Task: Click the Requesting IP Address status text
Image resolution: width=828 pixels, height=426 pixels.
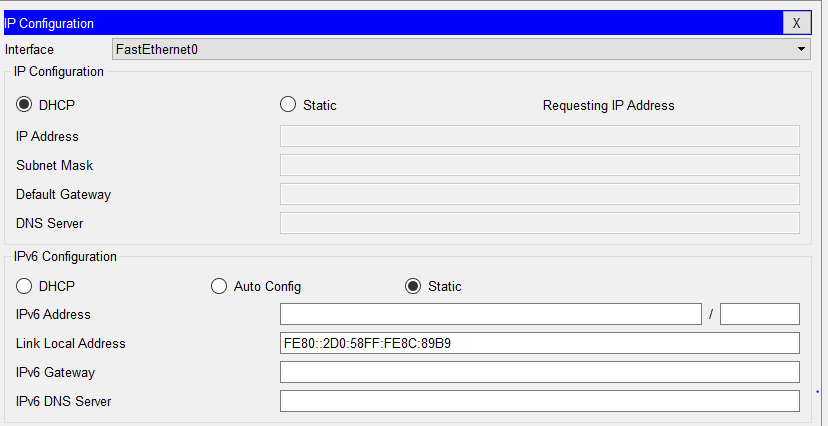Action: pyautogui.click(x=608, y=105)
